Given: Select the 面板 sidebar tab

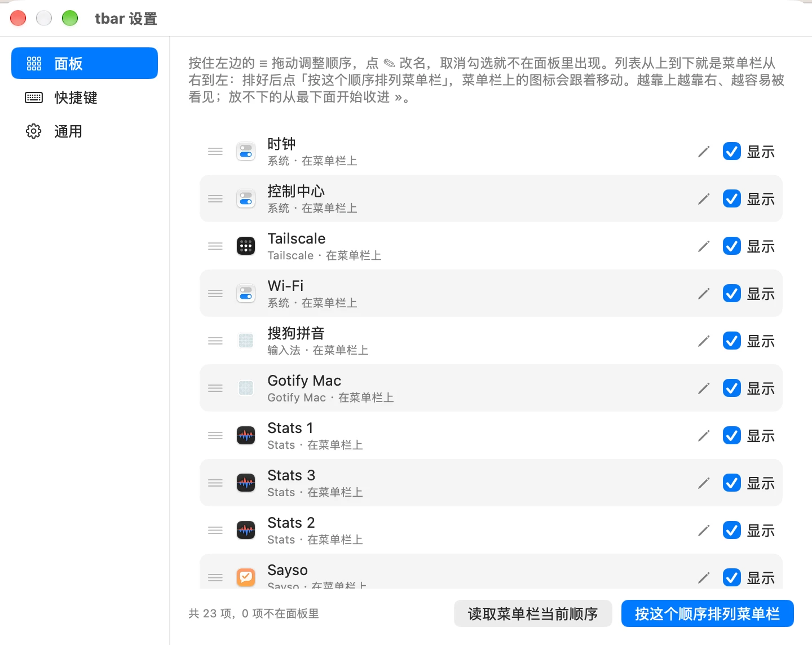Looking at the screenshot, I should coord(85,63).
